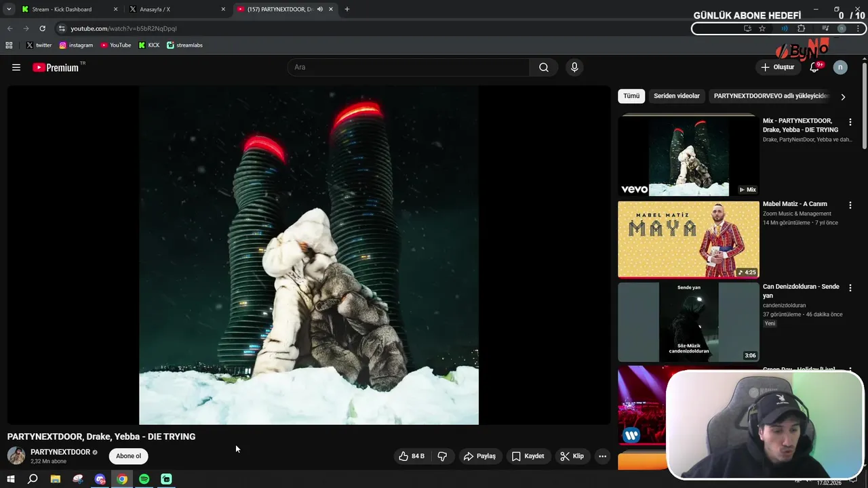This screenshot has width=868, height=488.
Task: Click the YouTube search field 'Ara'
Action: [x=408, y=67]
